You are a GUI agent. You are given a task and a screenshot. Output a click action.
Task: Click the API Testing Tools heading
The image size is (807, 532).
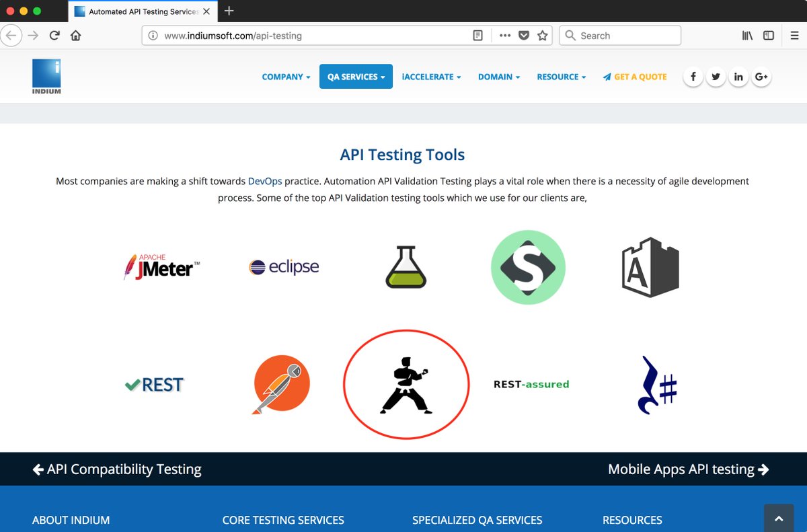tap(402, 155)
